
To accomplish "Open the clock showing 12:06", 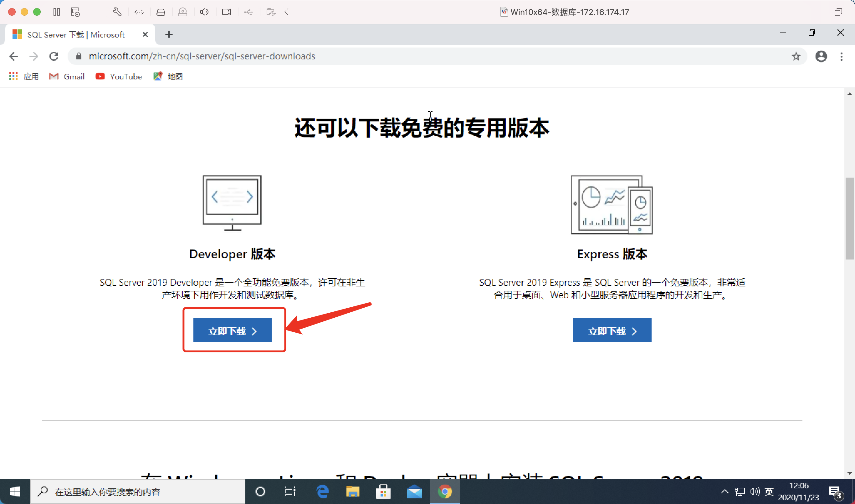I will click(x=798, y=491).
